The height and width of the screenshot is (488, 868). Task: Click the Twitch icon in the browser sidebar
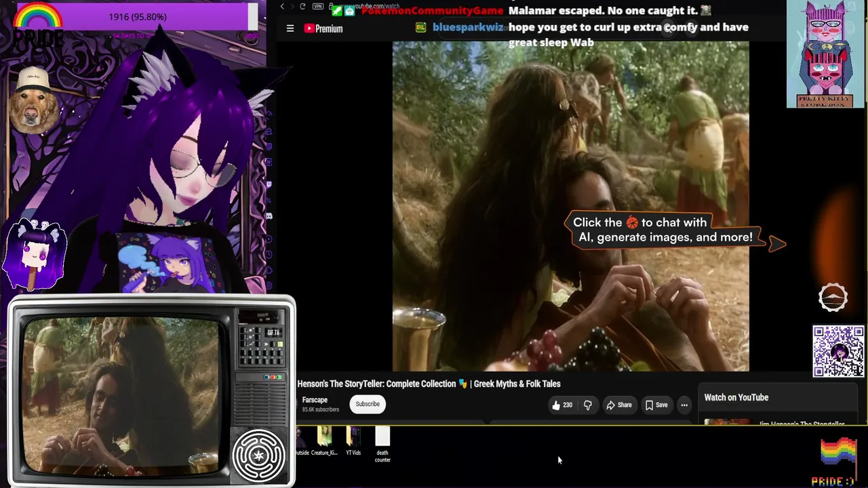[x=269, y=184]
